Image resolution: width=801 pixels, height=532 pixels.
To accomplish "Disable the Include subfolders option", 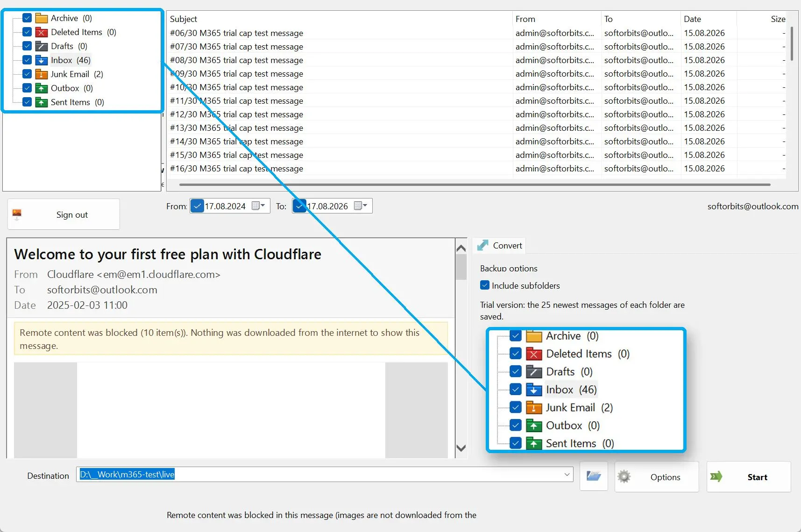I will (485, 285).
